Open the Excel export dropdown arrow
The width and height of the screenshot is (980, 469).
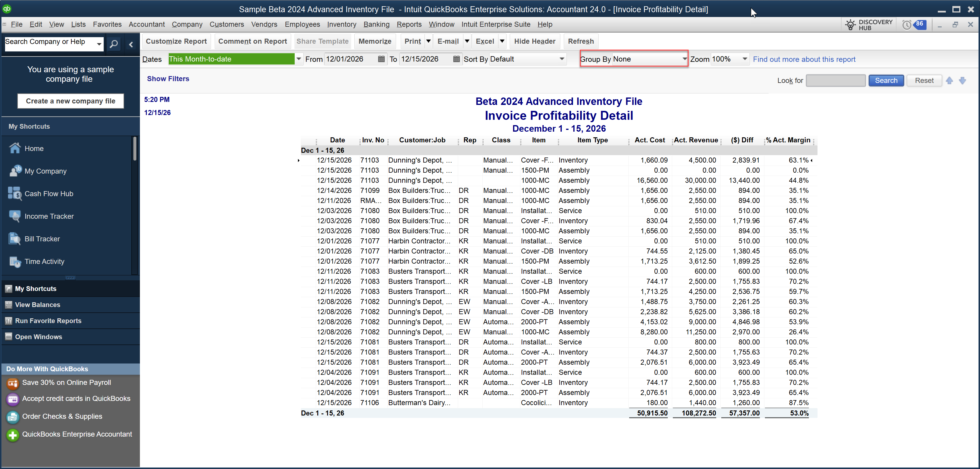point(502,41)
